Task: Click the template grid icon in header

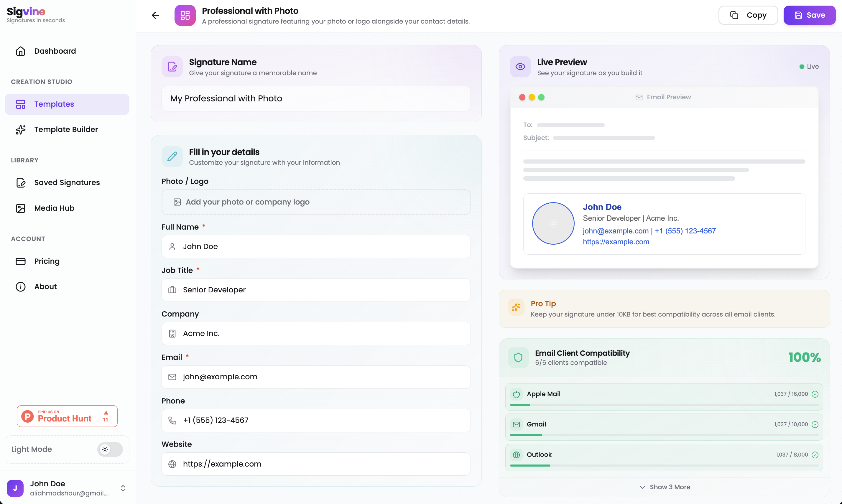Action: (x=185, y=15)
